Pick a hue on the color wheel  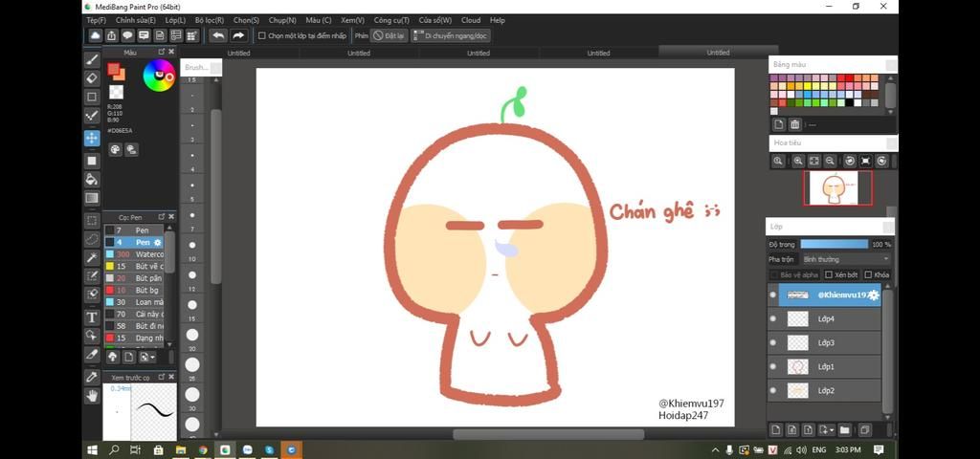coord(159,76)
